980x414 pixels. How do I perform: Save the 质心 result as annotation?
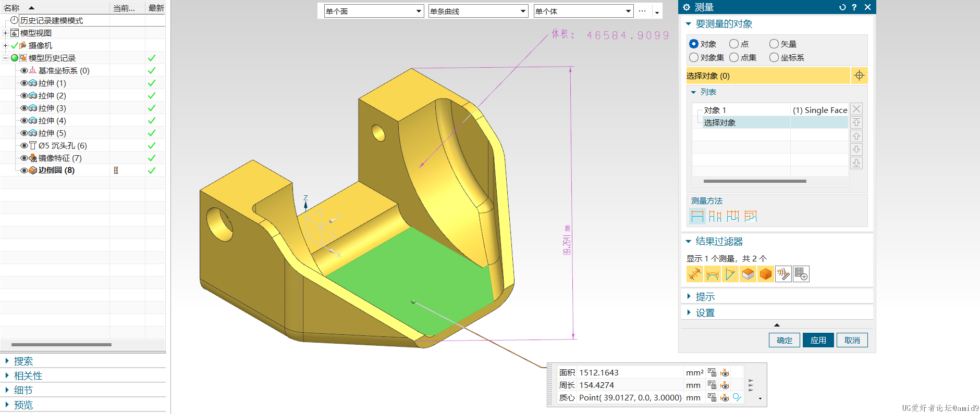[x=712, y=397]
